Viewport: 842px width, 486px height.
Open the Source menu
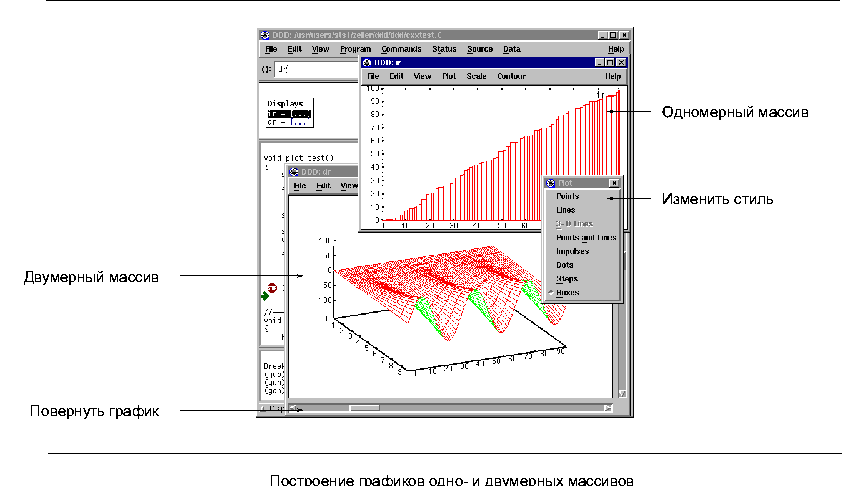pyautogui.click(x=480, y=49)
